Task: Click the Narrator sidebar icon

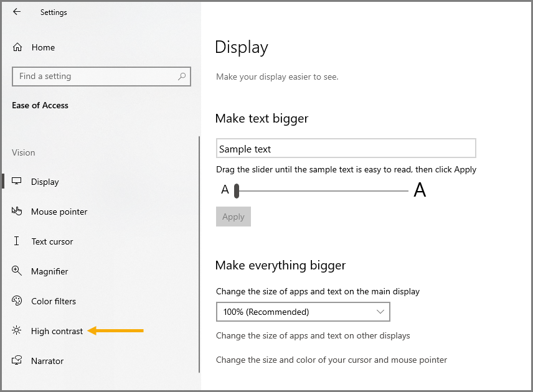Action: tap(17, 361)
